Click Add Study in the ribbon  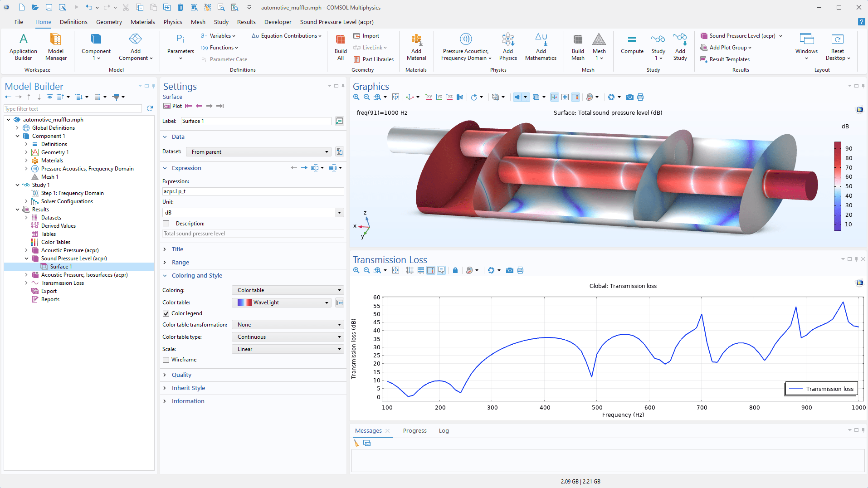coord(680,47)
